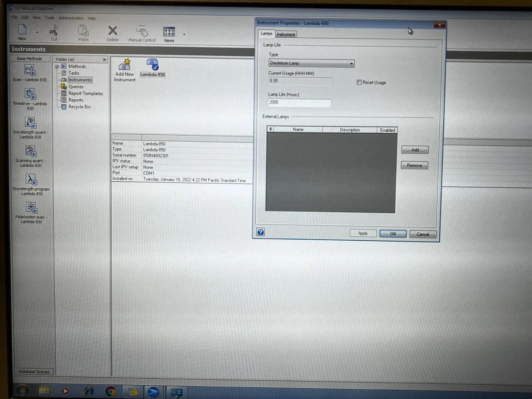Open Manual Control from the toolbar

(142, 34)
